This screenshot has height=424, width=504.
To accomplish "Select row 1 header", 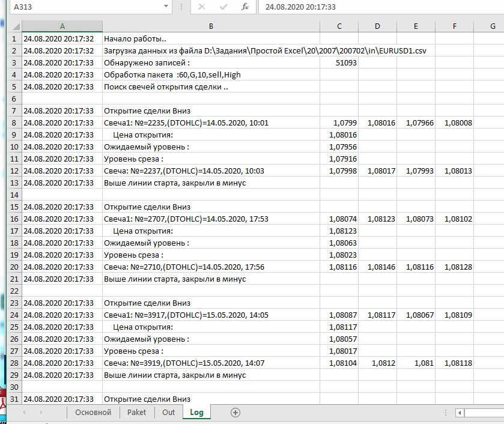I will pyautogui.click(x=14, y=39).
